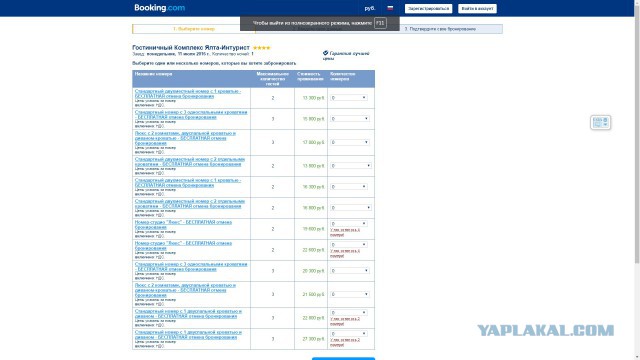Click the price 22 600 руб.
This screenshot has width=640, height=360.
pyautogui.click(x=313, y=250)
